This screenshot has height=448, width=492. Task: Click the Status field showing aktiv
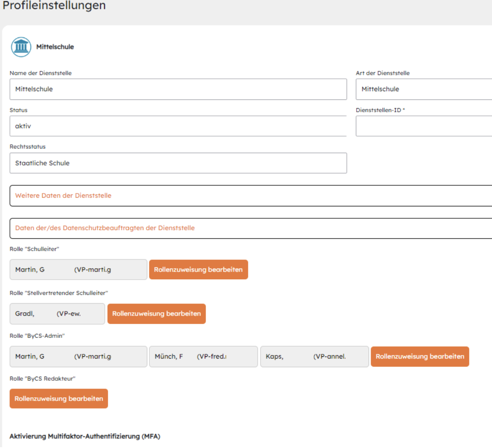pyautogui.click(x=178, y=126)
